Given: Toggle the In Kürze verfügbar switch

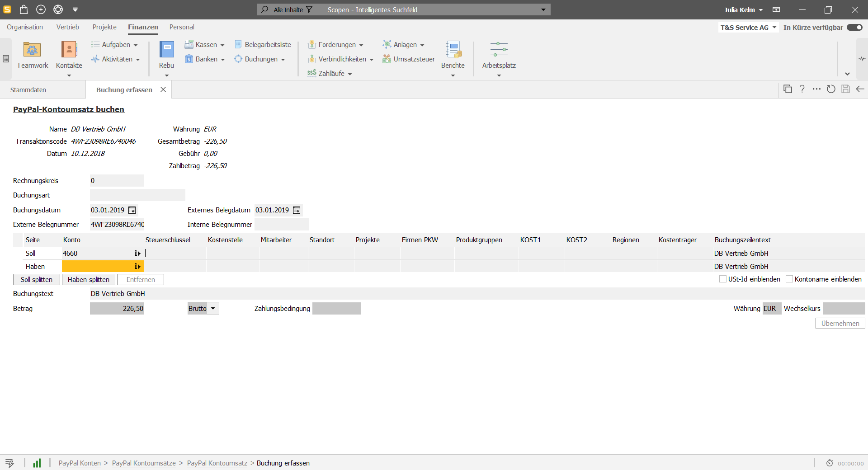Looking at the screenshot, I should click(x=854, y=27).
